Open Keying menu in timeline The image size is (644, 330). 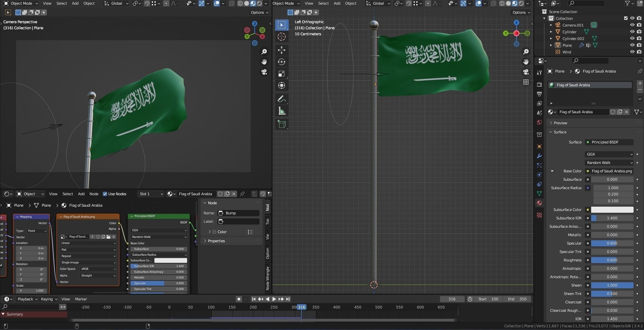pos(49,299)
